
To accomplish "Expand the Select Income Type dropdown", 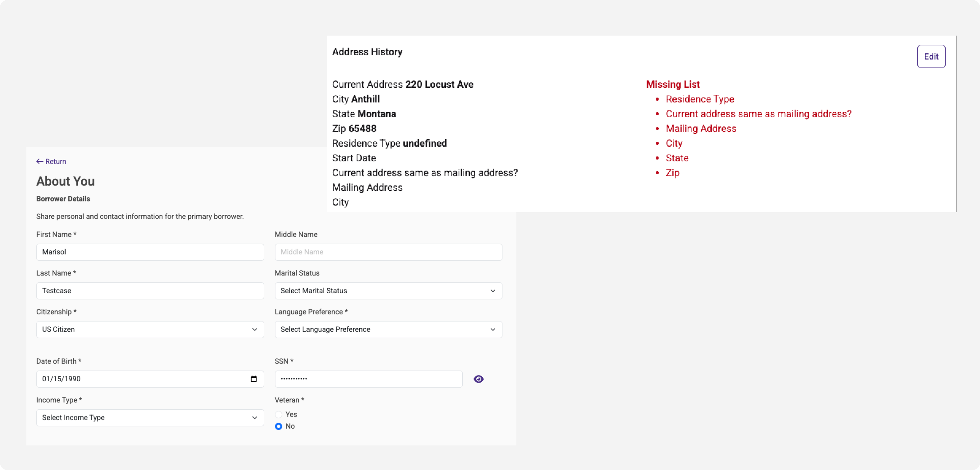I will click(x=145, y=418).
